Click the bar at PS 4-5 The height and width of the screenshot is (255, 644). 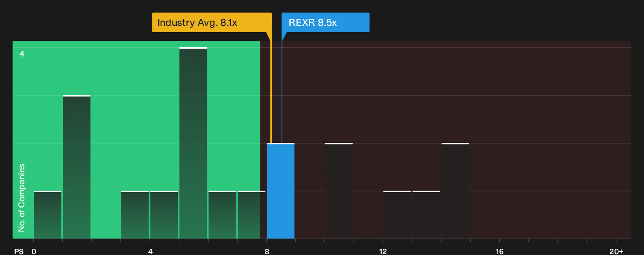[x=164, y=215]
